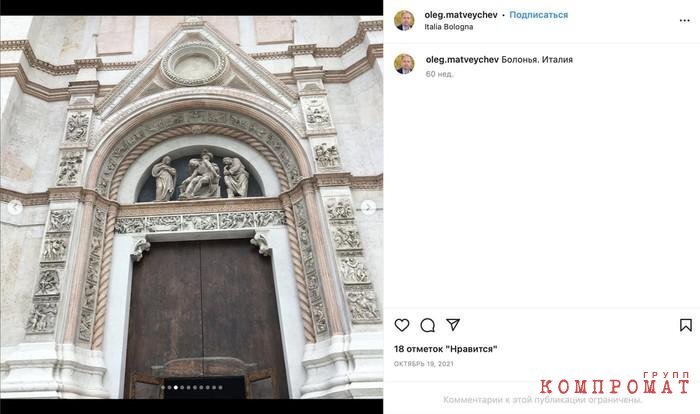Save post with the bookmark icon
The width and height of the screenshot is (700, 414).
pos(686,325)
